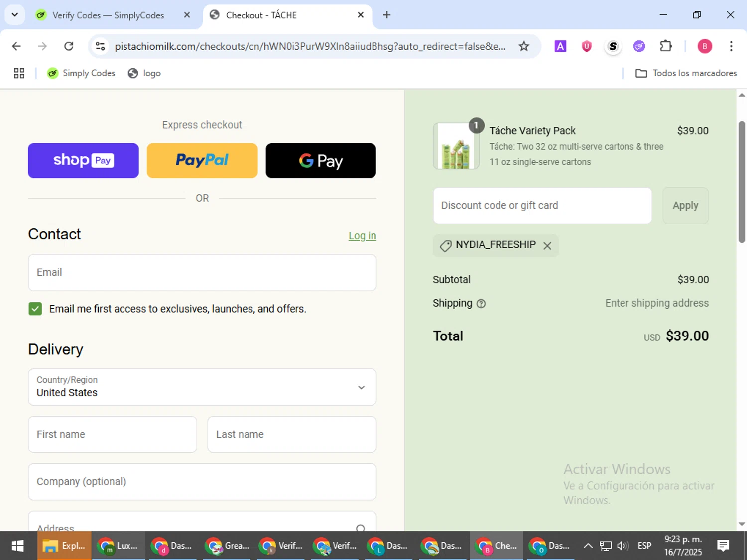This screenshot has width=747, height=560.
Task: Open the logo bookmark
Action: [144, 73]
